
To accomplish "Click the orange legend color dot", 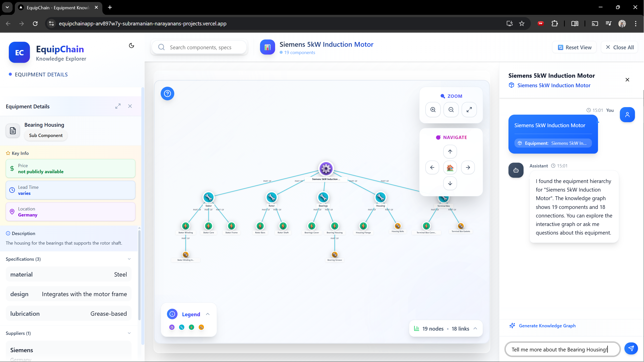I will [201, 327].
